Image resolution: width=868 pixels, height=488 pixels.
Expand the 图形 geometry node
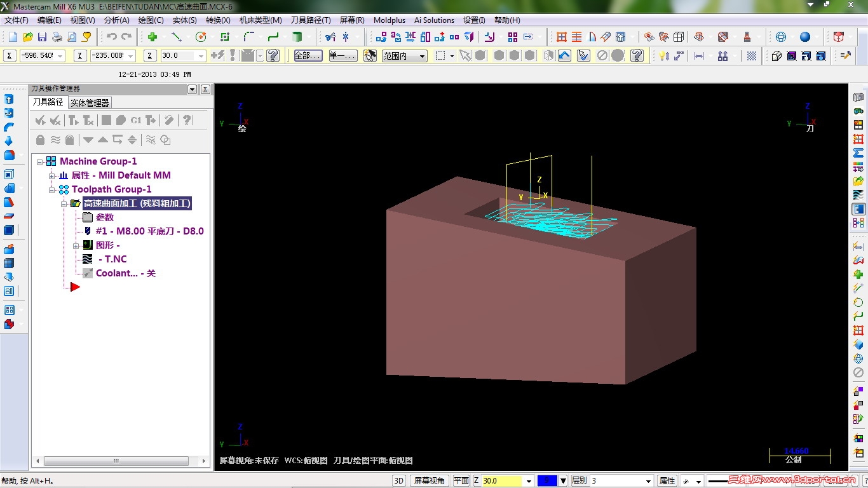(x=76, y=245)
